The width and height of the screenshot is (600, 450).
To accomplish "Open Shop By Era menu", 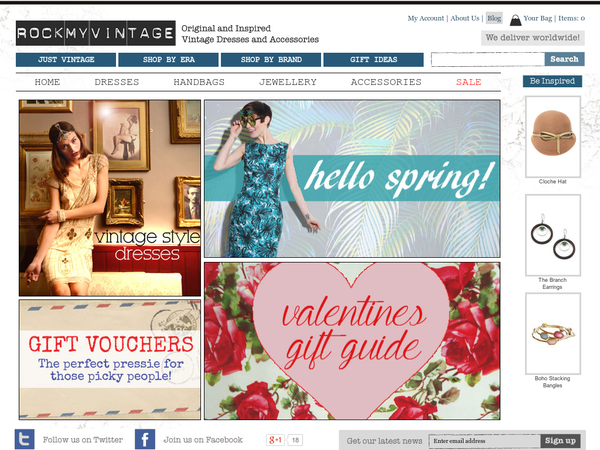I will pos(168,60).
